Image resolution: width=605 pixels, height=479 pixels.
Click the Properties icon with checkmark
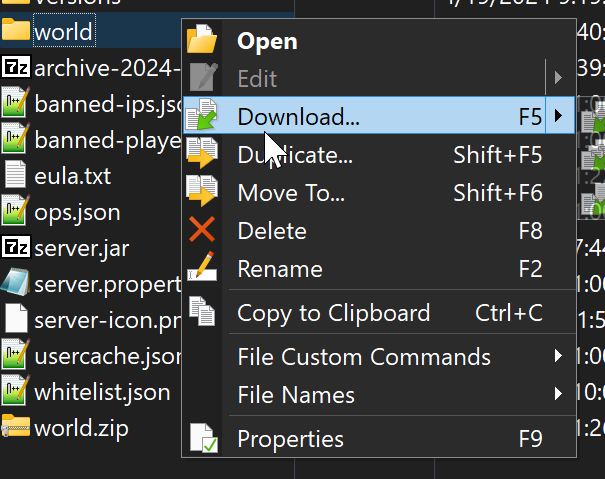pyautogui.click(x=202, y=439)
